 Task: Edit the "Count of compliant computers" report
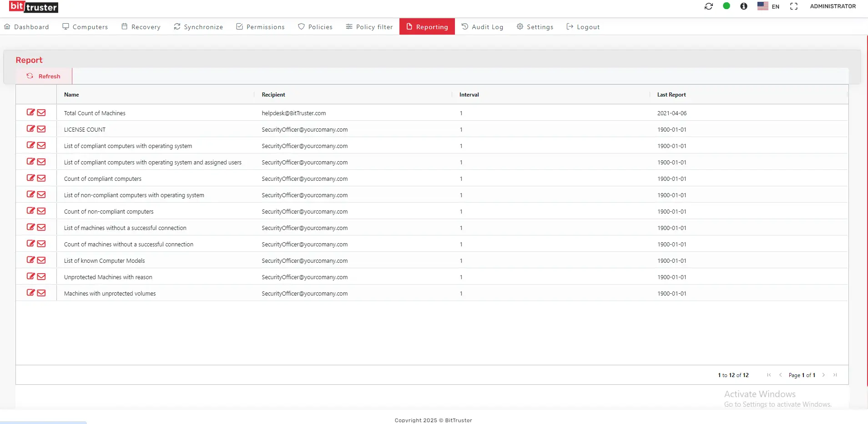[x=30, y=178]
